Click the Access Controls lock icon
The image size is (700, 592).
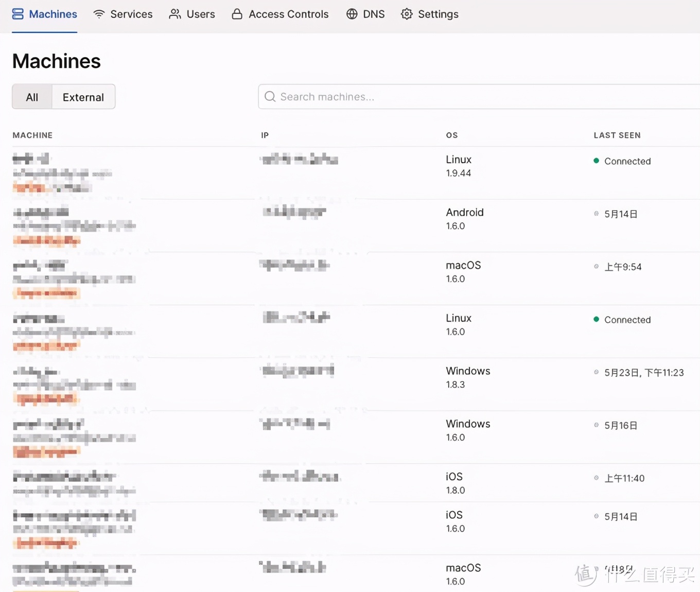(237, 14)
